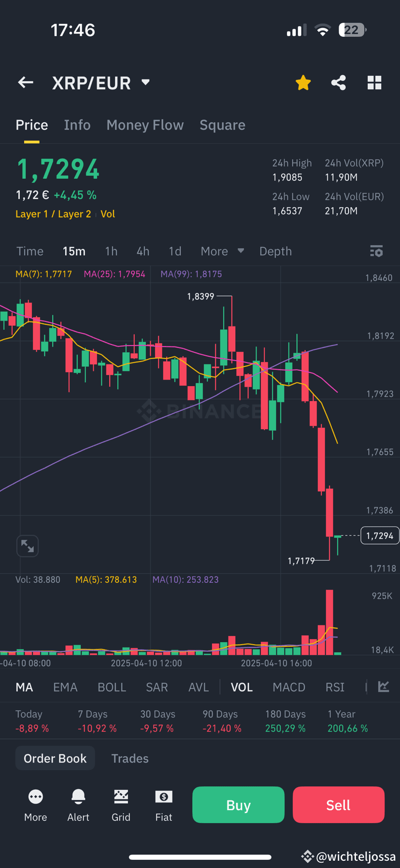Screen dimensions: 400x868
Task: Share the XRP/EUR chart
Action: pyautogui.click(x=338, y=82)
